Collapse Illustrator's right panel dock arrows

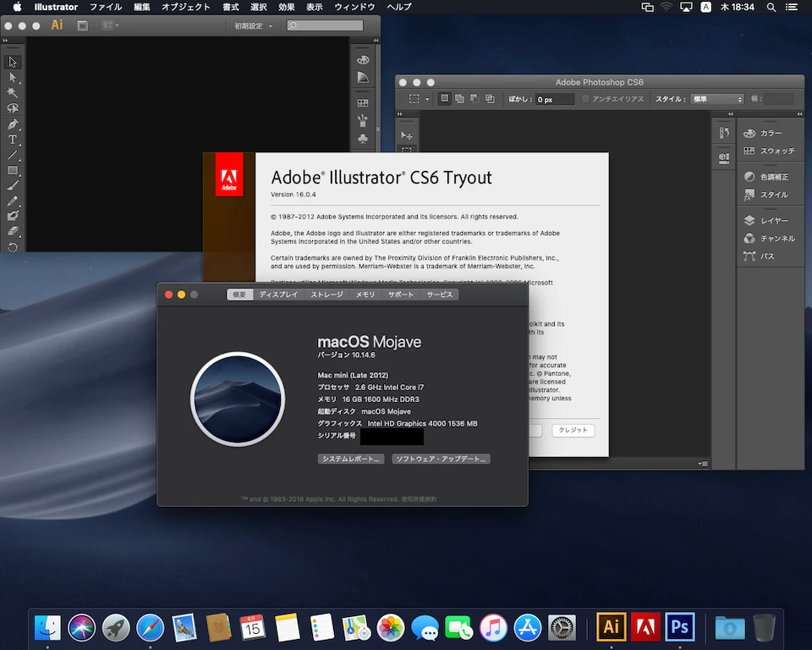[x=376, y=41]
